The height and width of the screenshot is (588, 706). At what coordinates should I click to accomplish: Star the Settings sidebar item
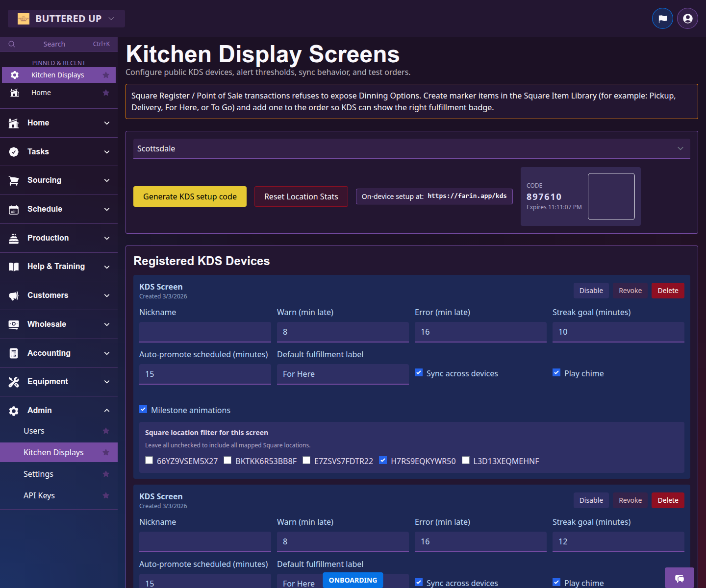pos(106,474)
